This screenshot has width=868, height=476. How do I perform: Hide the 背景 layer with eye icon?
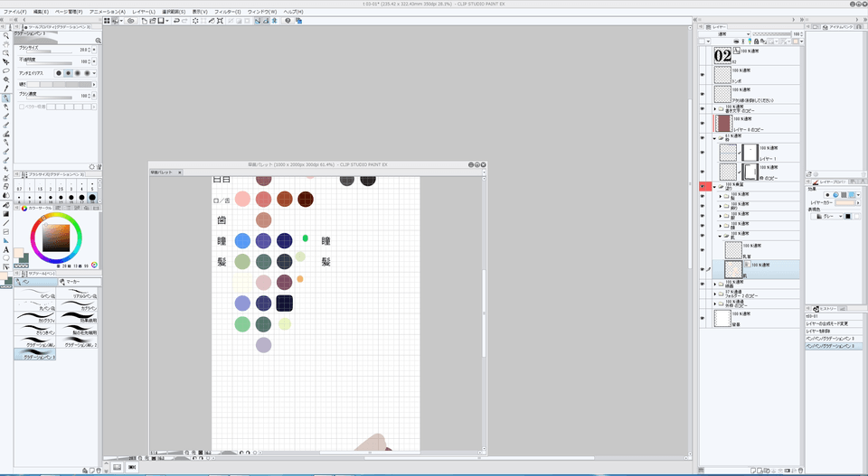pyautogui.click(x=703, y=318)
